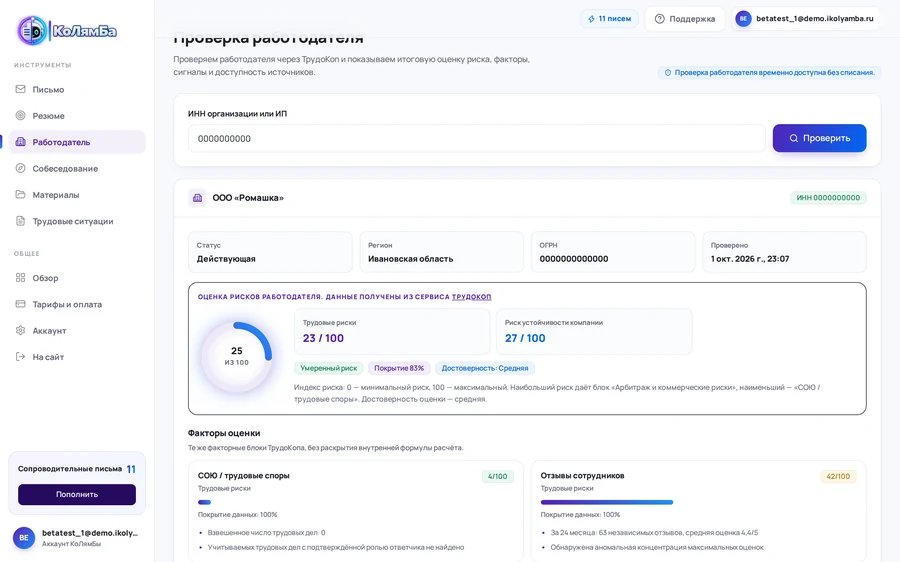This screenshot has width=900, height=562.
Task: Click the BE avatar at sidebar bottom
Action: 24,538
